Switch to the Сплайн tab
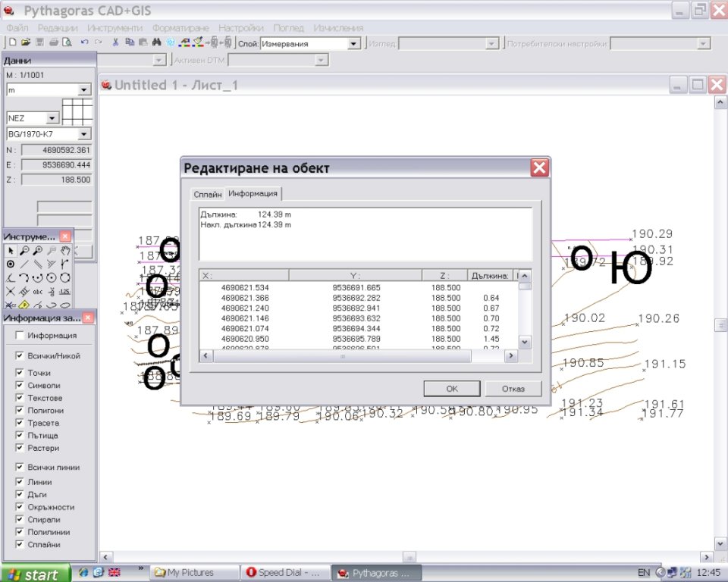Screen dimensions: 728x582 point(207,195)
